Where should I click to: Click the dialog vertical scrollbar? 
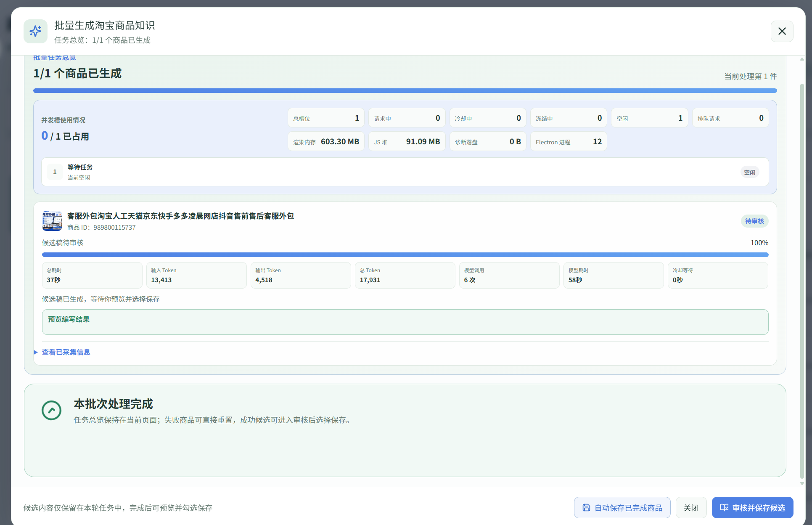[802, 281]
